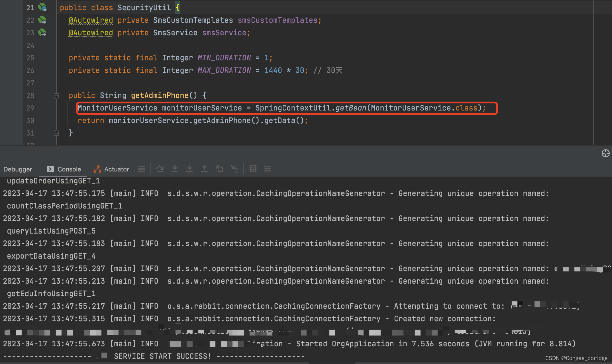Click the autowired dependency gutter icon on line 22
This screenshot has height=364, width=612.
[x=42, y=20]
